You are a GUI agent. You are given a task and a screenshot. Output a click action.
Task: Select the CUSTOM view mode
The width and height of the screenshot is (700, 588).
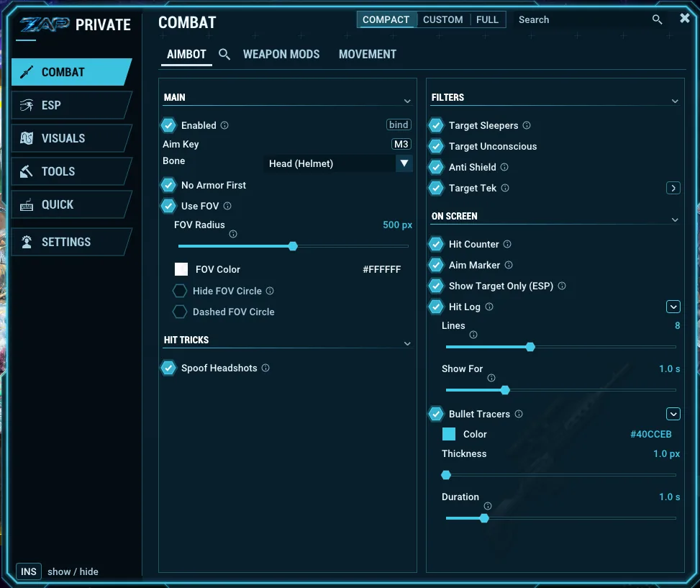443,19
